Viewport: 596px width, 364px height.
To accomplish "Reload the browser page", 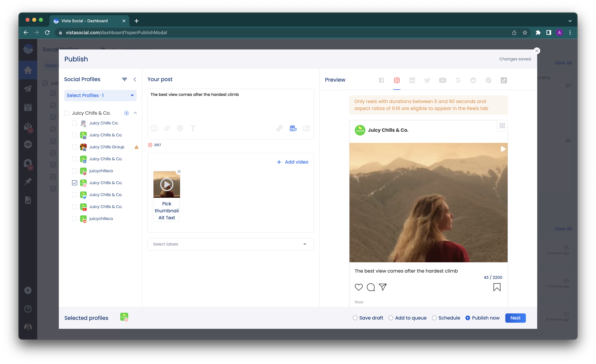I will (x=47, y=32).
